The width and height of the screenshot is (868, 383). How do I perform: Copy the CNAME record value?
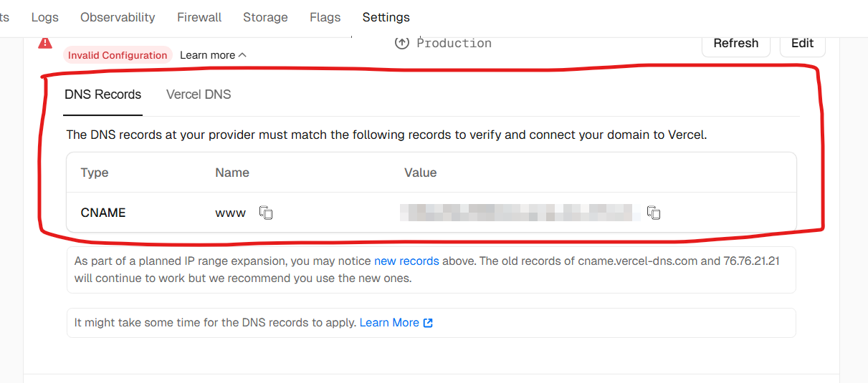click(x=653, y=213)
